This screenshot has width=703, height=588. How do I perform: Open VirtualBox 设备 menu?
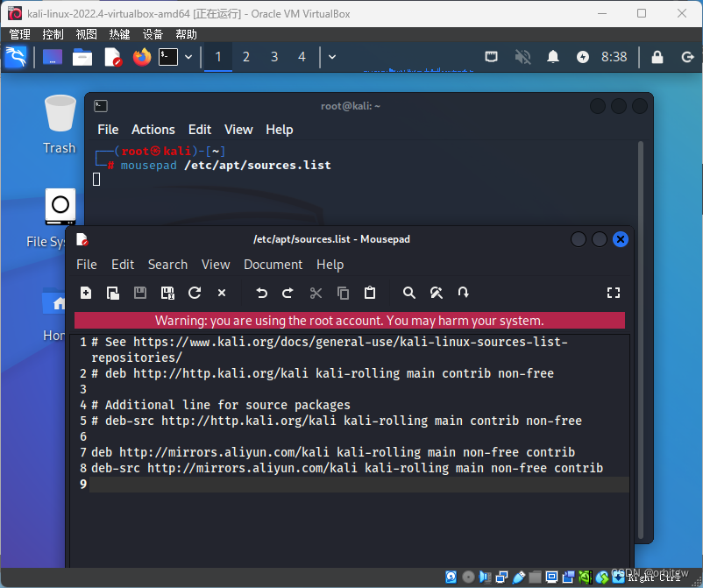[x=153, y=34]
